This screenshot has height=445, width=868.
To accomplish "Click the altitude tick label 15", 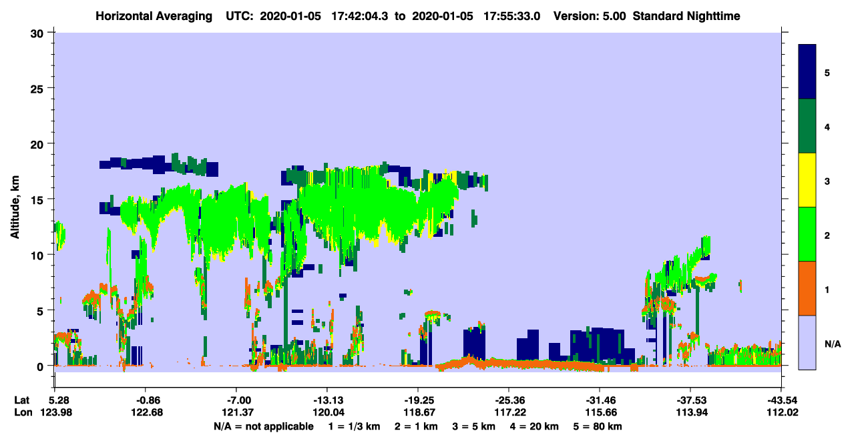I will pos(39,199).
